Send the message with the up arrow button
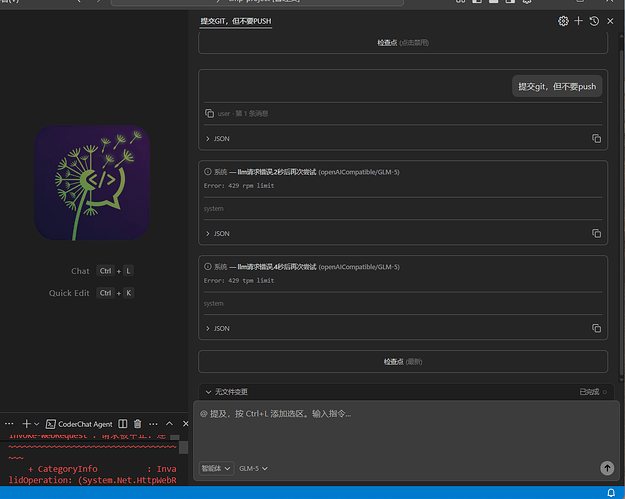 point(607,468)
